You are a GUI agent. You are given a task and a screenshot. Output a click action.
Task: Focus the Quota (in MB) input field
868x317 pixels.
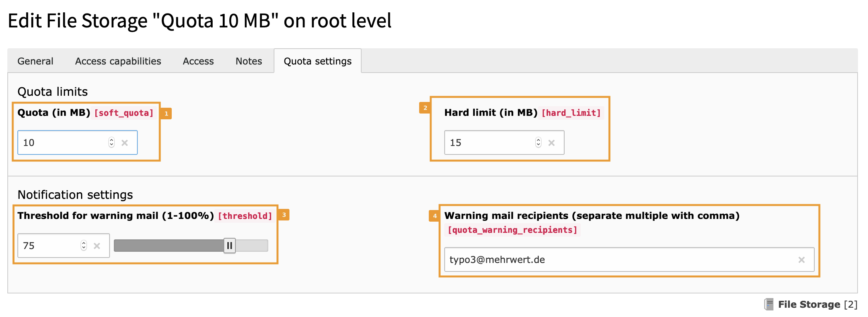point(62,142)
